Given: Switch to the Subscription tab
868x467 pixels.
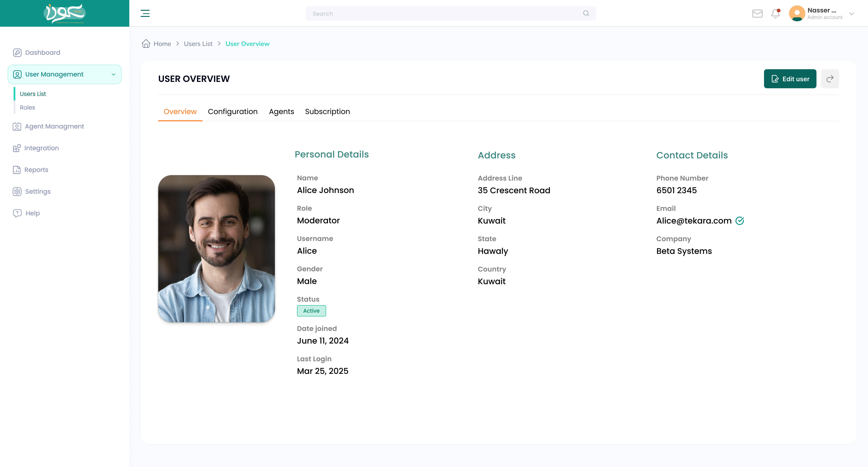Looking at the screenshot, I should (x=327, y=112).
